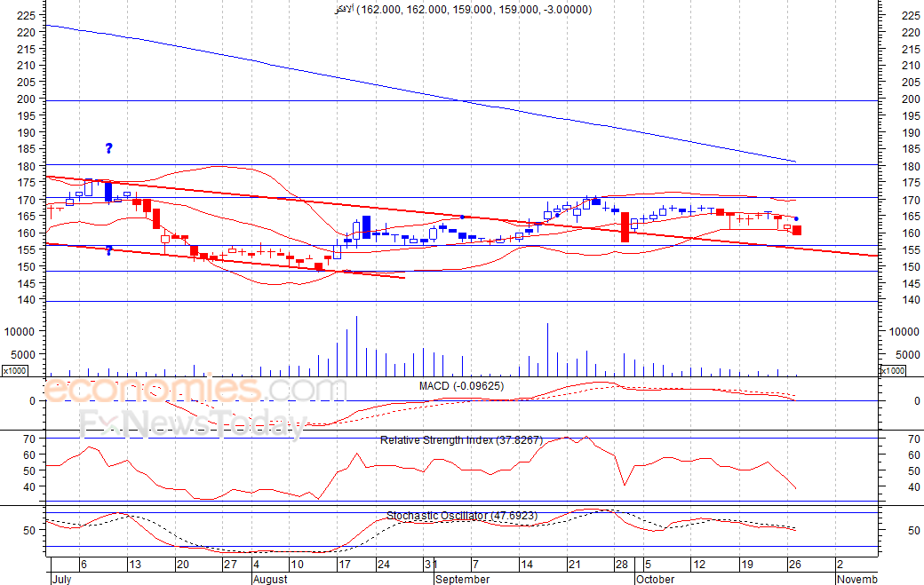Click date label 5 above October
This screenshot has height=585, width=924.
(648, 565)
